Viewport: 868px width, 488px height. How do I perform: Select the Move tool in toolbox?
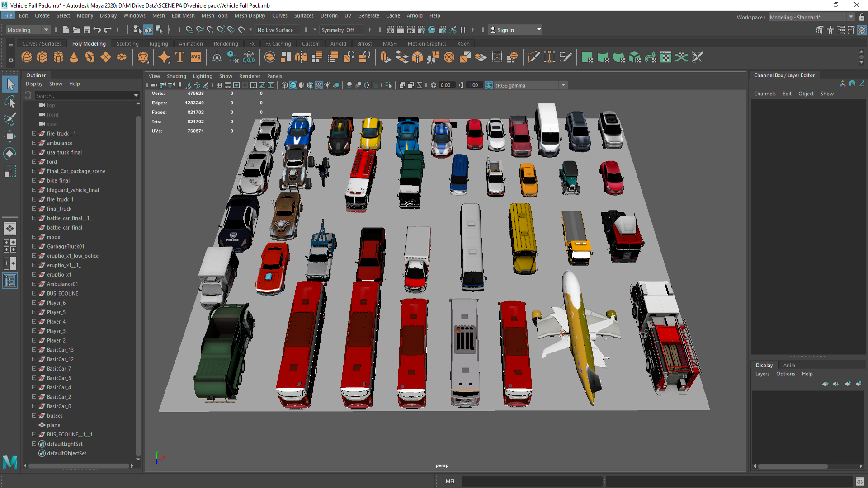[x=9, y=136]
